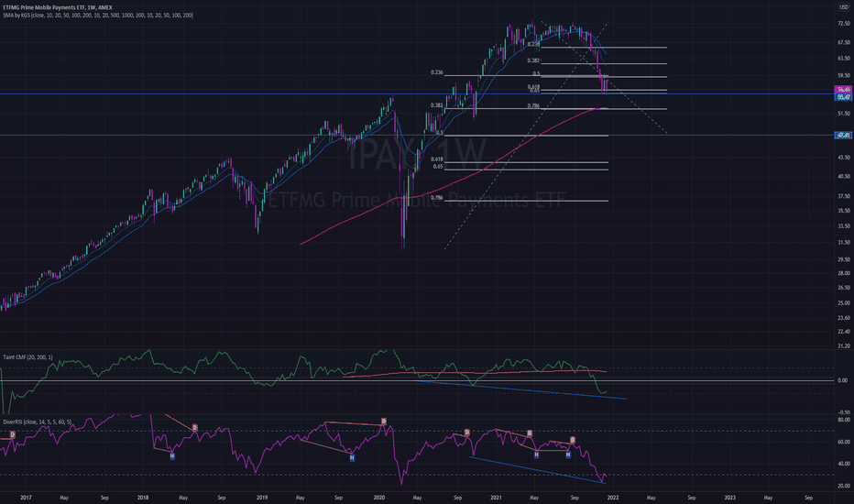Click the USD currency button
The height and width of the screenshot is (504, 854).
click(843, 7)
